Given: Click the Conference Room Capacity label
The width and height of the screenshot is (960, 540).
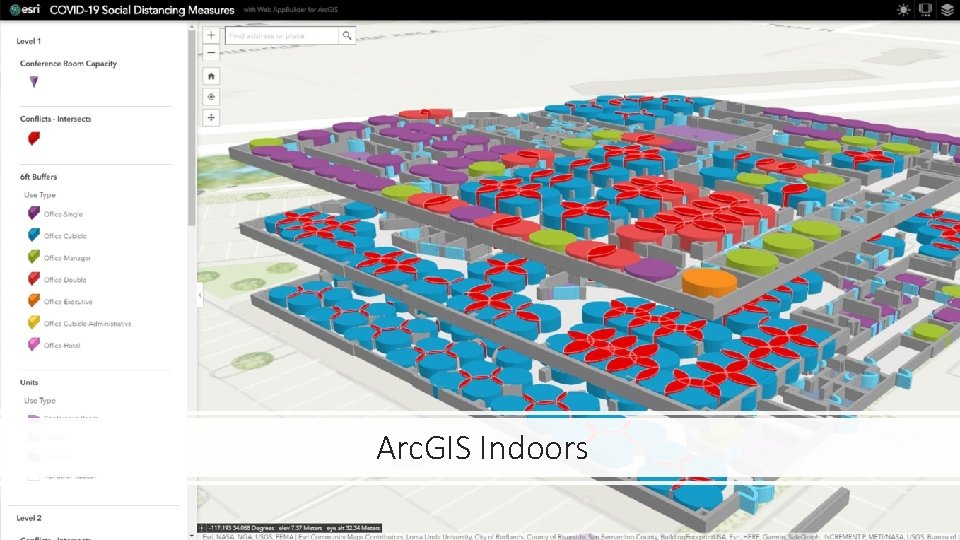Looking at the screenshot, I should [68, 64].
